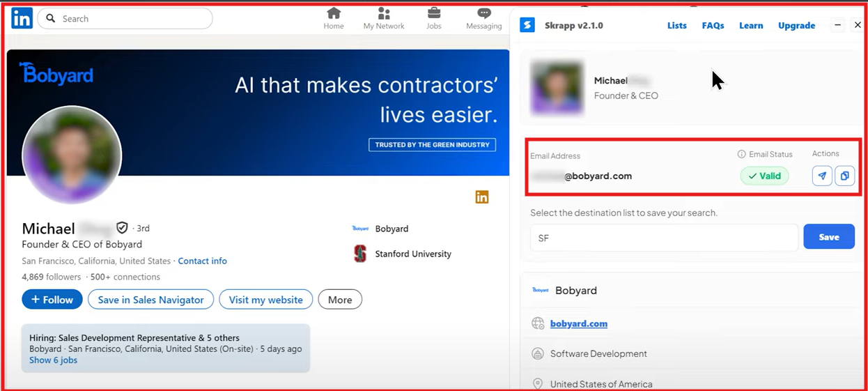Click the Bobyard logo in Skrapp panel
The height and width of the screenshot is (391, 868).
pos(540,290)
